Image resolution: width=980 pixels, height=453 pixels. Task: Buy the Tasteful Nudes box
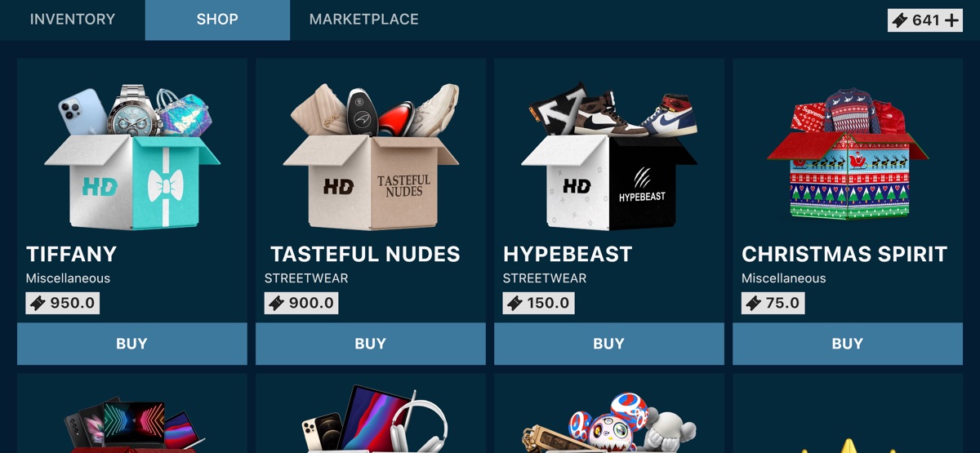coord(370,344)
